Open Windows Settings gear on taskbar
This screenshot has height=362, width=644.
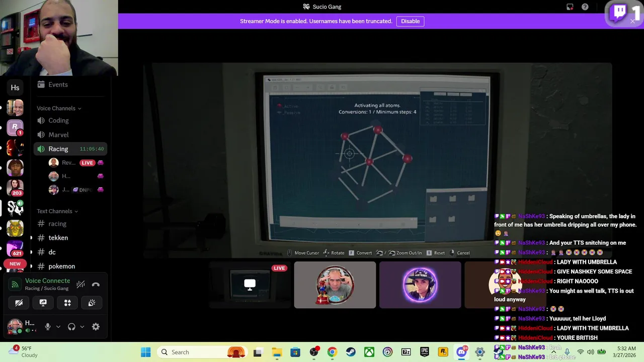[x=480, y=352]
